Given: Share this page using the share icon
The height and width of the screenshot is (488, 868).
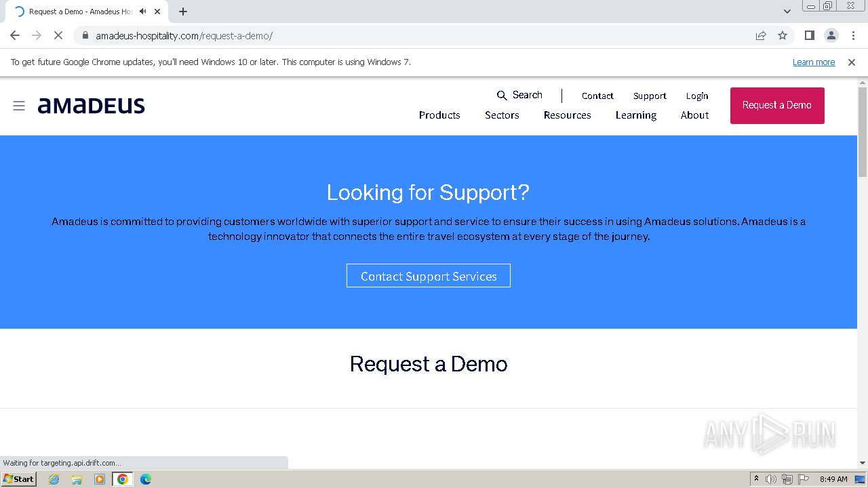Looking at the screenshot, I should coord(761,35).
